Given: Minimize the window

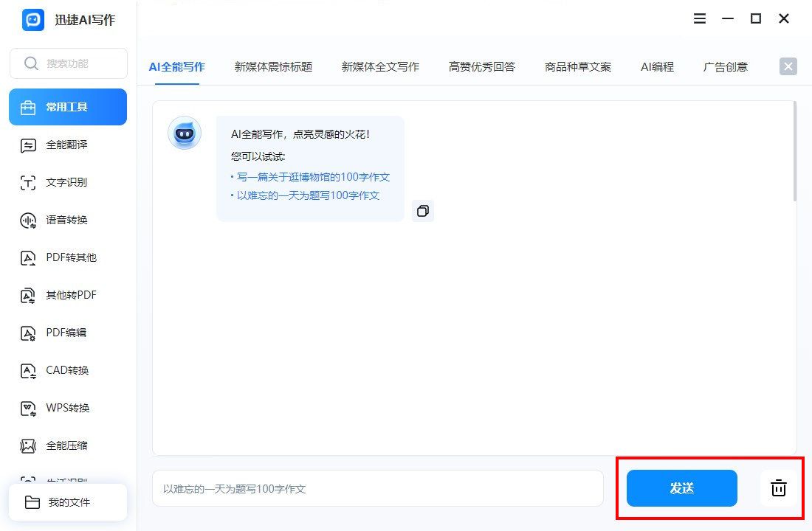Looking at the screenshot, I should click(x=728, y=18).
